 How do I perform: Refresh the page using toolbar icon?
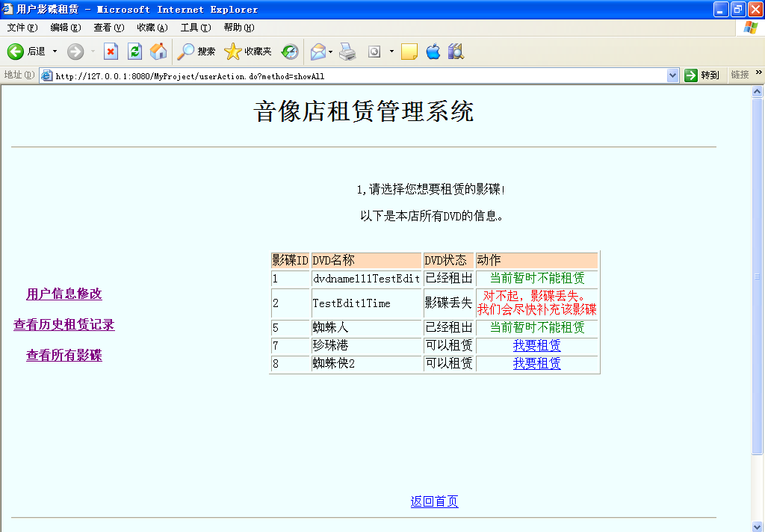pos(134,52)
